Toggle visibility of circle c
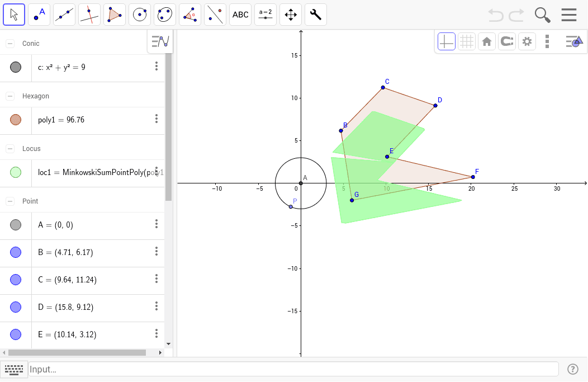The height and width of the screenshot is (382, 588). click(x=16, y=67)
